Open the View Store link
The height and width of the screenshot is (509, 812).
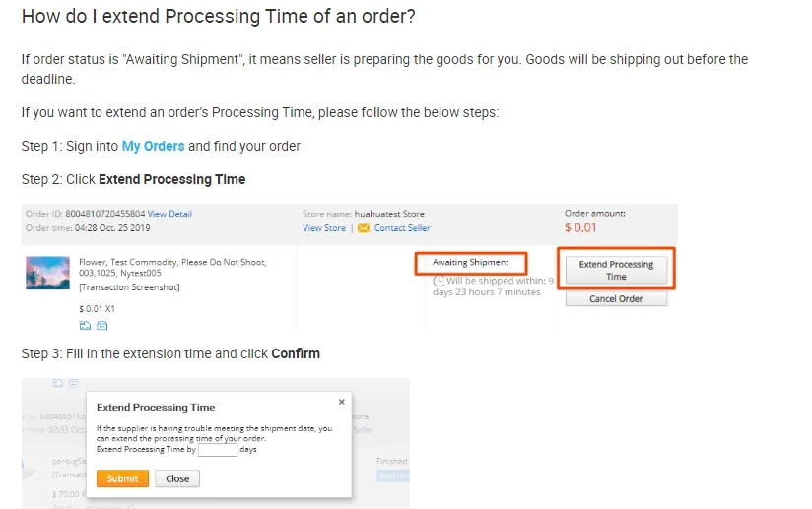pyautogui.click(x=324, y=228)
